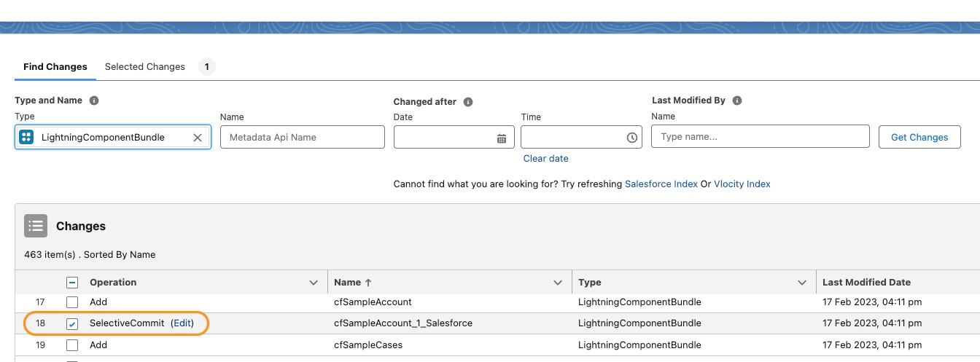980x362 pixels.
Task: Open the Operation column dropdown menu
Action: point(314,283)
